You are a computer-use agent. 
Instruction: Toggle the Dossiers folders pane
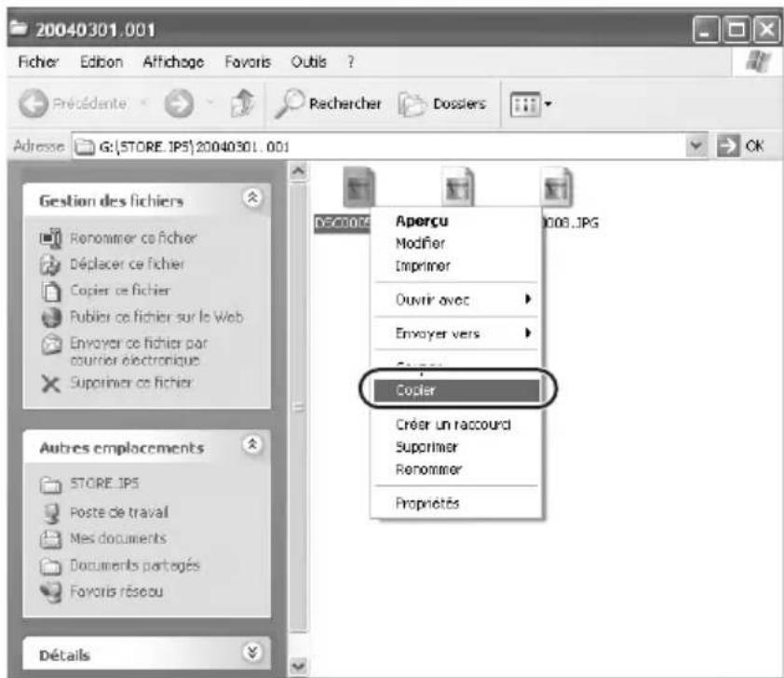click(442, 104)
